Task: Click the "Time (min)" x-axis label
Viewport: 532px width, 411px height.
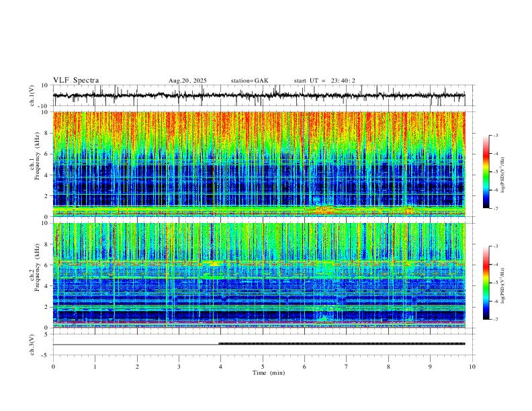Action: click(x=269, y=373)
